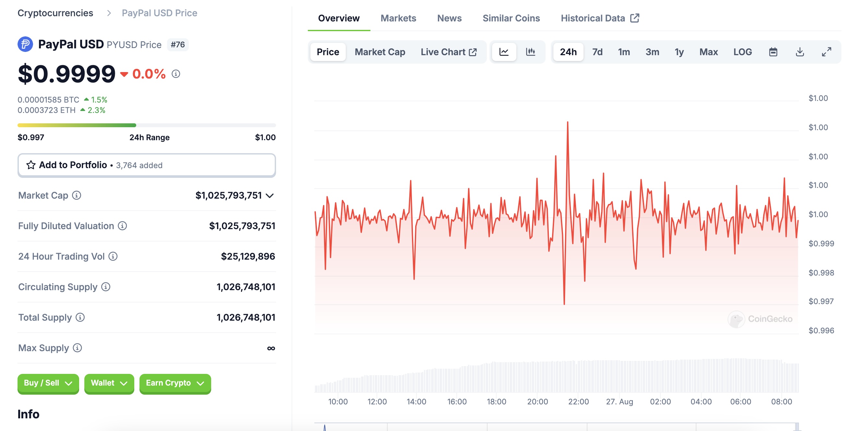Click chart navigator right handle

(797, 427)
